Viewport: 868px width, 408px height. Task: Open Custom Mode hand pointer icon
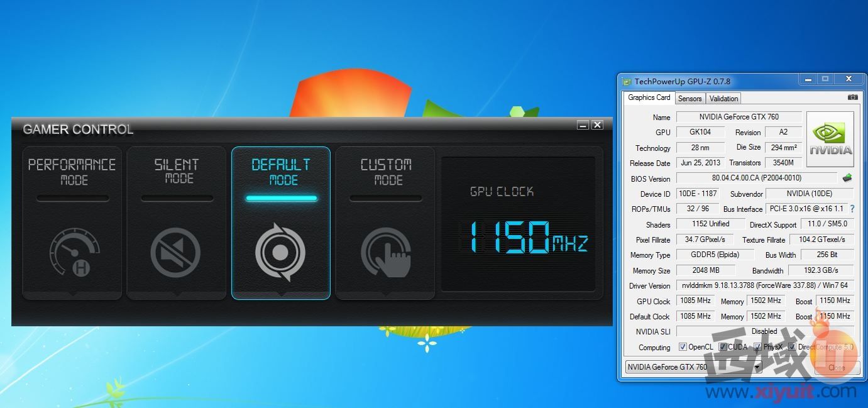point(387,253)
